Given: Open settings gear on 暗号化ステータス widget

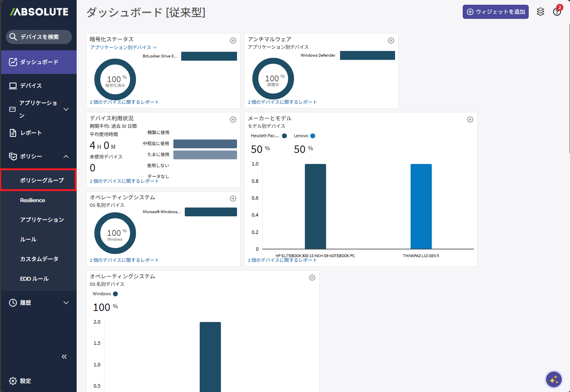Looking at the screenshot, I should pyautogui.click(x=233, y=40).
